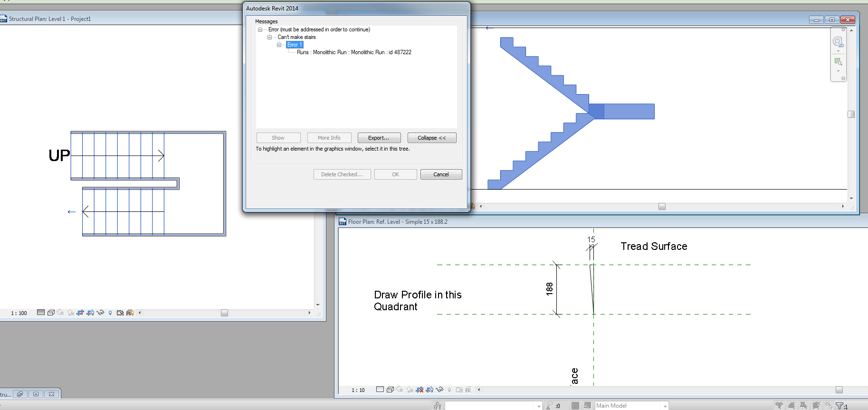This screenshot has height=410, width=868.
Task: Open Temporary Hide/Isolate glasses in Level 1 view
Action: point(100,313)
